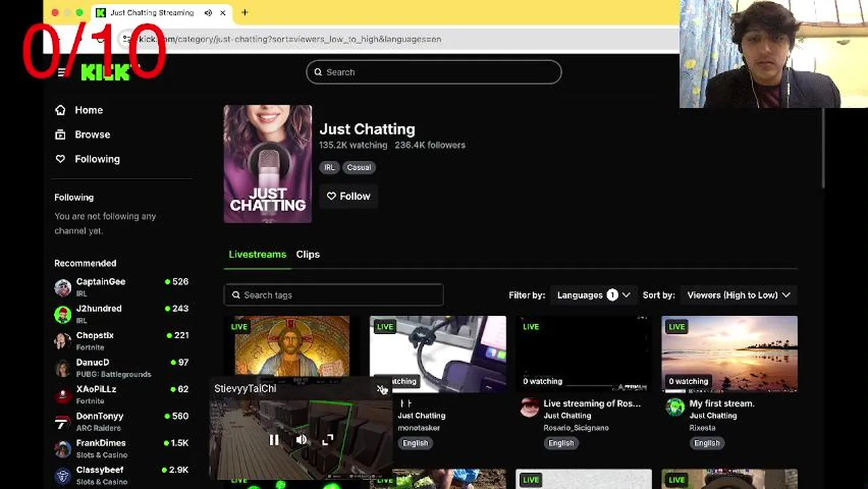Click CaptainGee avatar icon

[x=62, y=287]
